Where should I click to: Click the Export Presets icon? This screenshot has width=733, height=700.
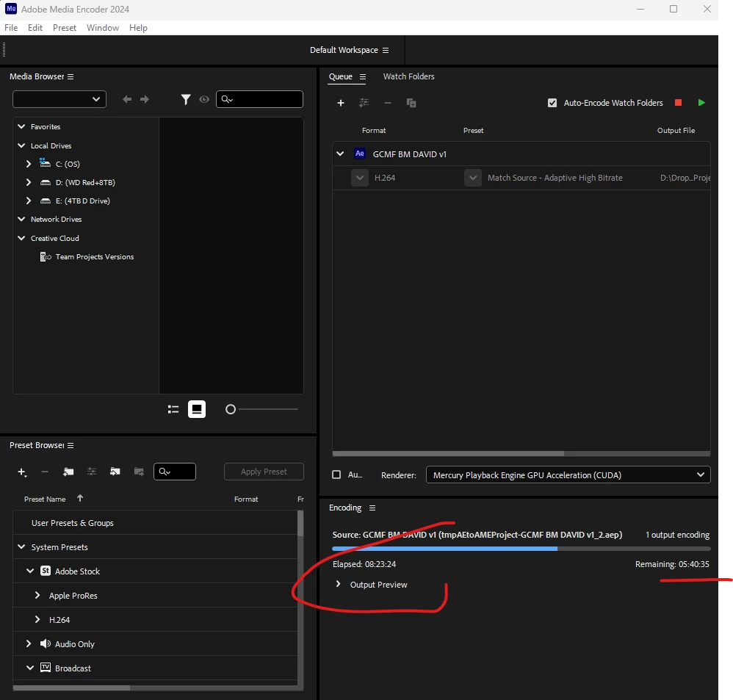[139, 472]
